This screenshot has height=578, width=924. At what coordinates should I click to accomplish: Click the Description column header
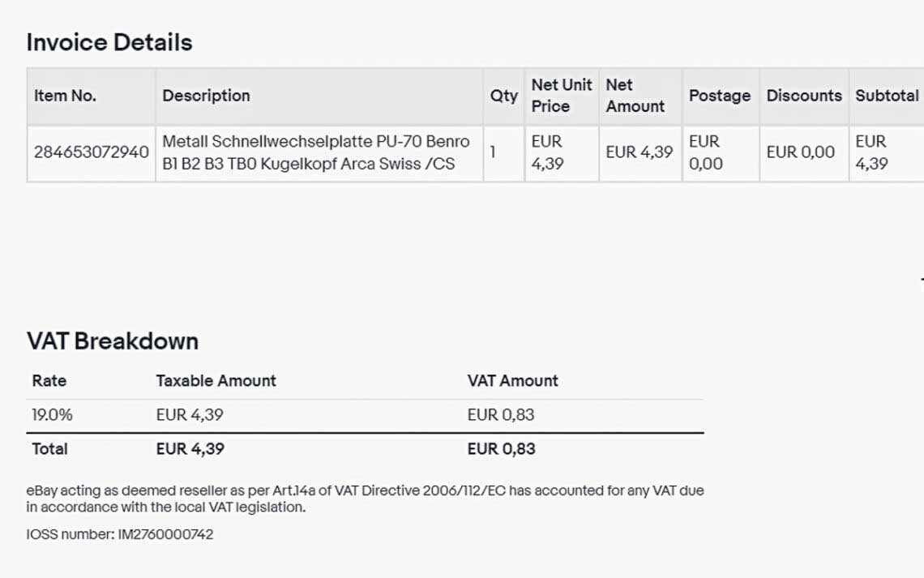click(x=206, y=96)
